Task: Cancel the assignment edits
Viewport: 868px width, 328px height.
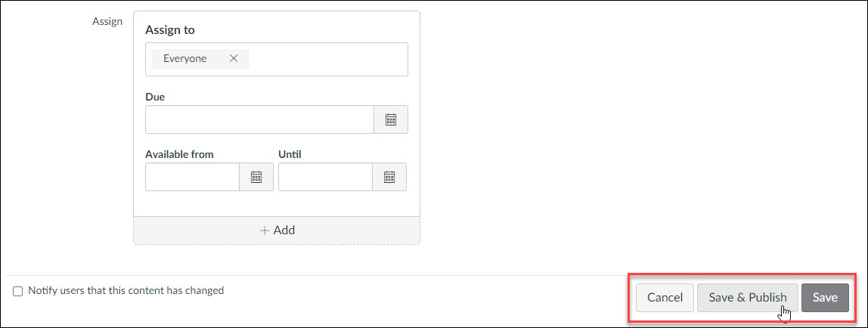Action: (665, 298)
